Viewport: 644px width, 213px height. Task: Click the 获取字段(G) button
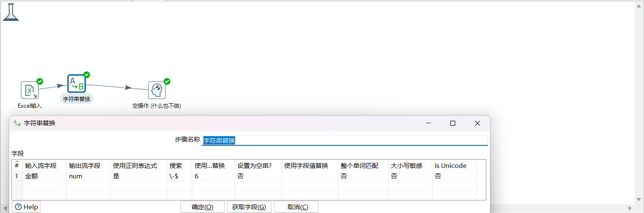[x=249, y=207]
